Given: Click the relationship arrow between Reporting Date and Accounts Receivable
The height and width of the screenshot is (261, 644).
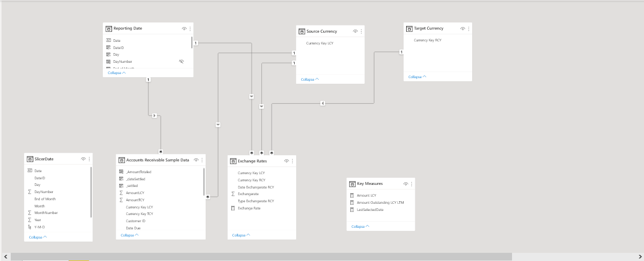Looking at the screenshot, I should coord(154,116).
